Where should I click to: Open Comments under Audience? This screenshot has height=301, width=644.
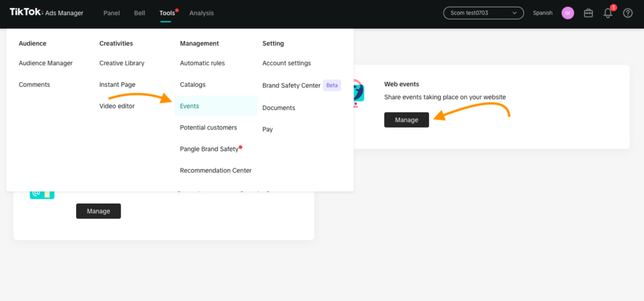tap(35, 85)
